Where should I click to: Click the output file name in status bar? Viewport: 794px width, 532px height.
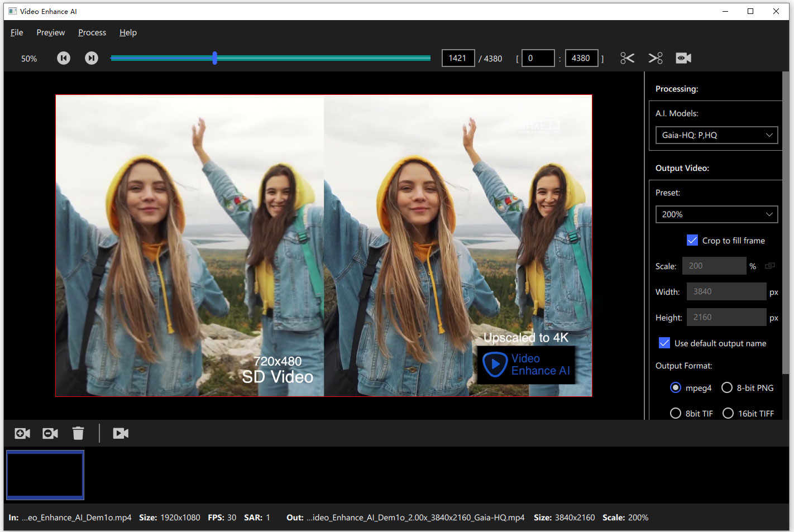(x=415, y=517)
